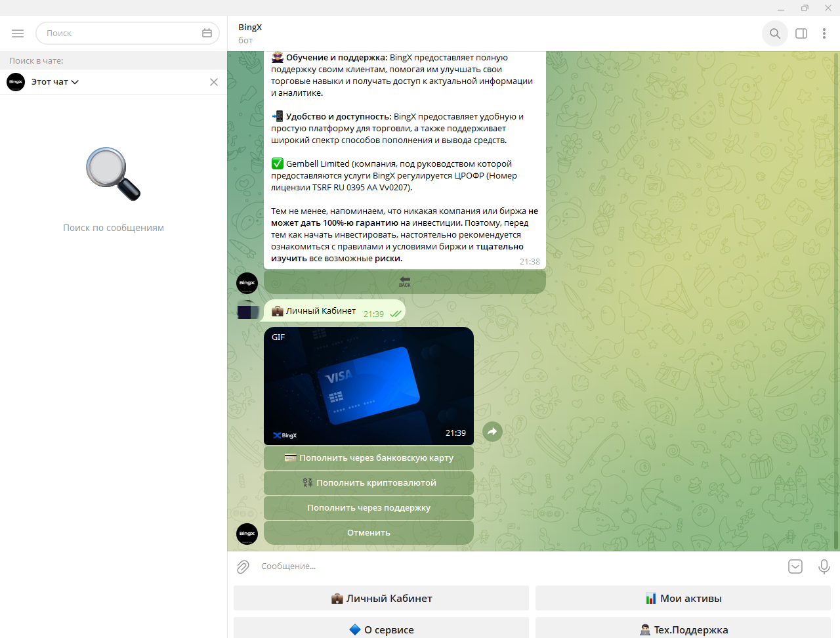Minimize the Telegram window
The height and width of the screenshot is (638, 840).
[x=781, y=8]
